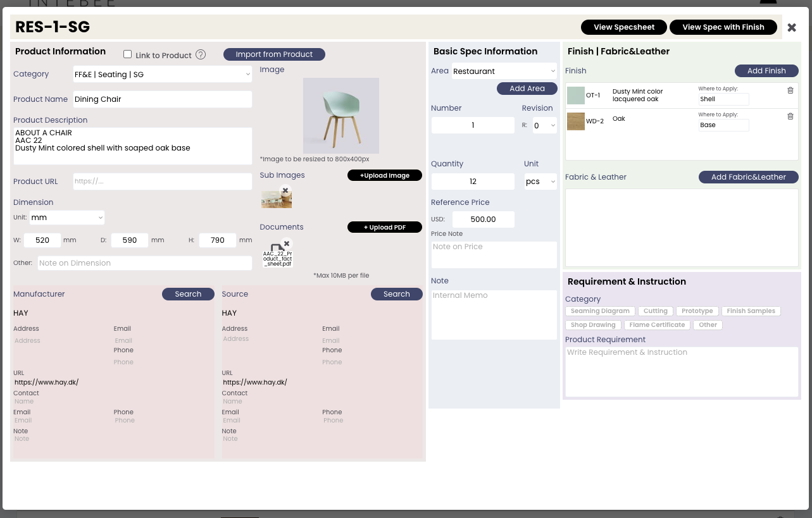
Task: Open the dimension Unit mm dropdown
Action: coord(67,218)
